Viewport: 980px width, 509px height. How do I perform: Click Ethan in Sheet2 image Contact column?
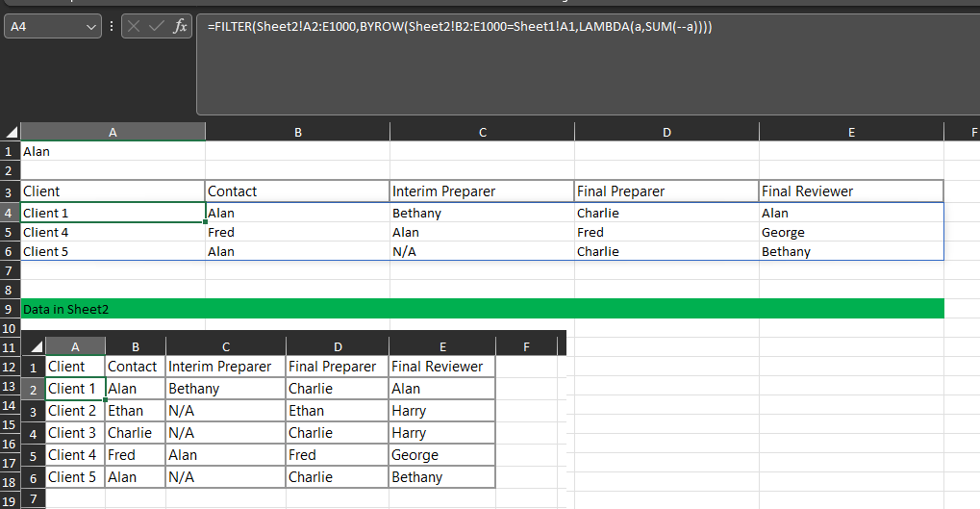[x=135, y=411]
